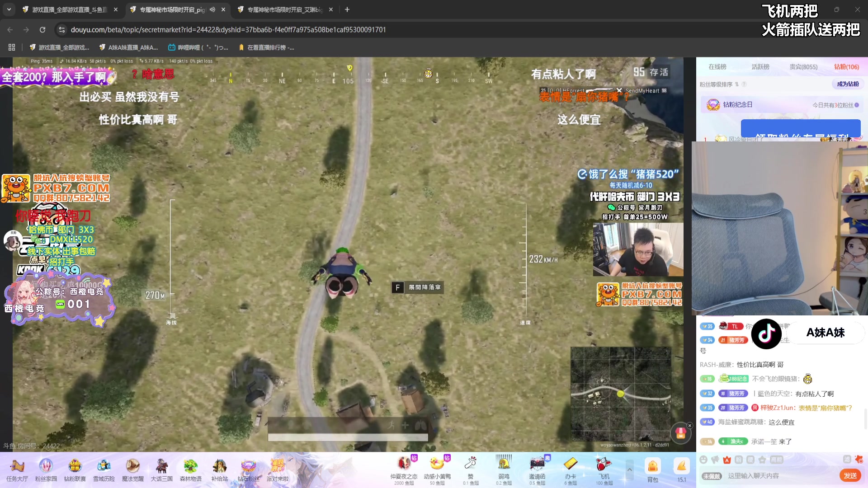Send the 仲夏夜之恋 gift
The image size is (868, 488).
click(x=404, y=470)
